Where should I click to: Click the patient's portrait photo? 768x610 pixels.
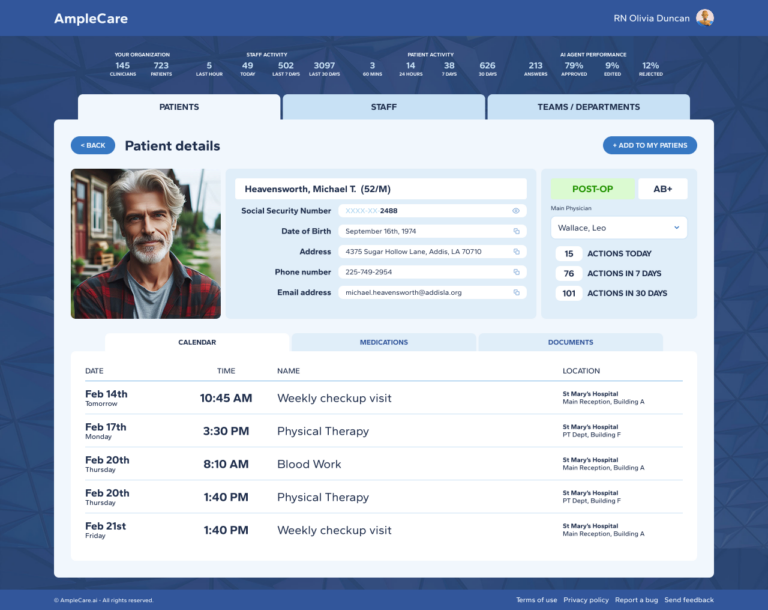point(146,244)
